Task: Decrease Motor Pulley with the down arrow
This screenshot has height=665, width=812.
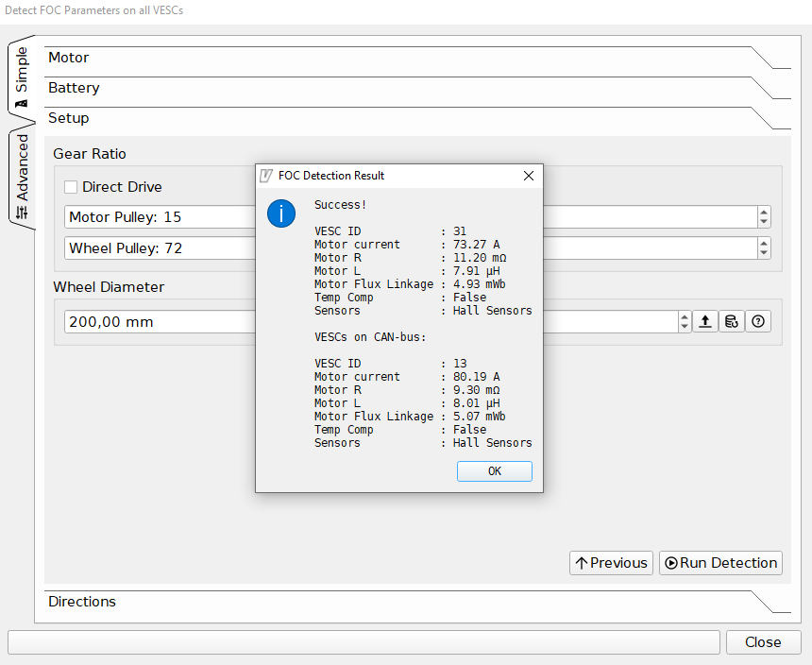Action: (764, 222)
